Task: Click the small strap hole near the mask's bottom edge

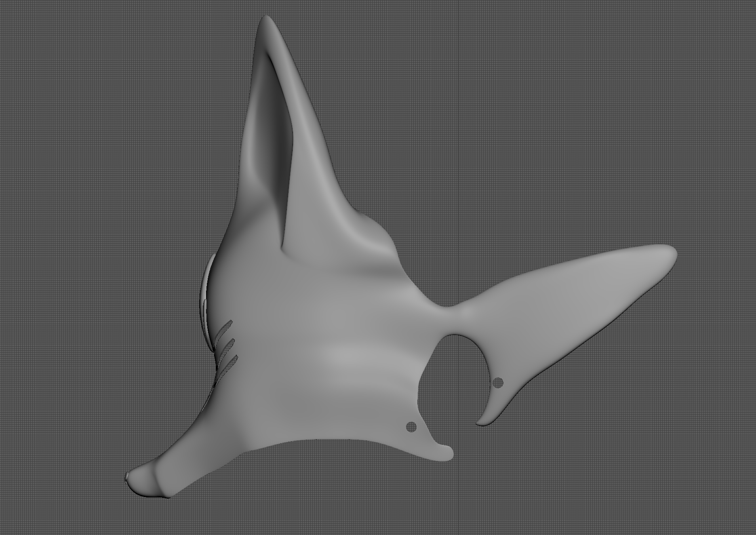Action: (411, 427)
